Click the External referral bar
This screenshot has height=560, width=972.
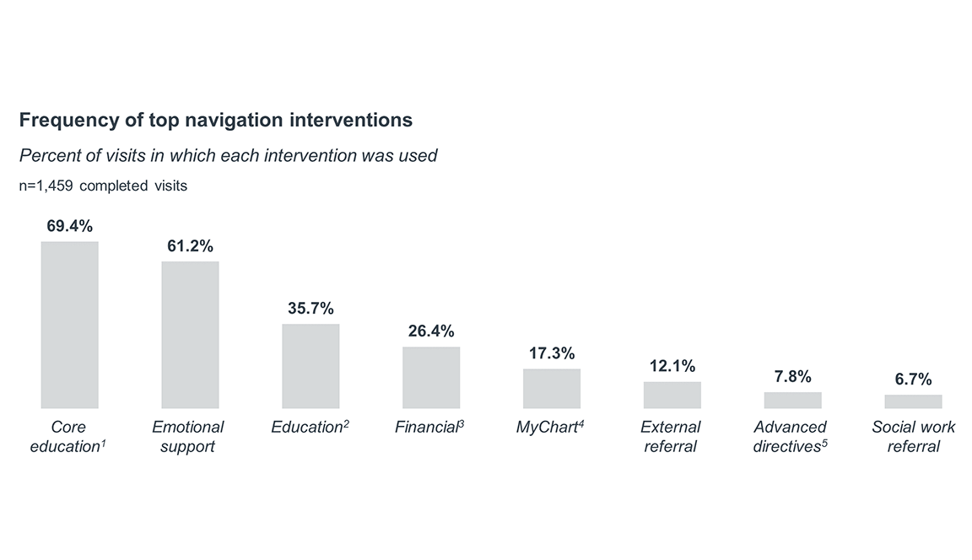(x=672, y=395)
